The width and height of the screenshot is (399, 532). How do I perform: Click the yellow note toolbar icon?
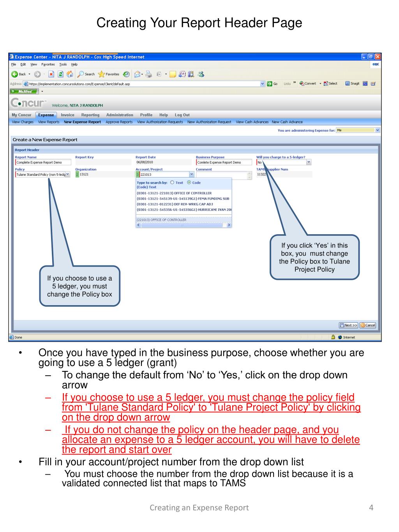pyautogui.click(x=173, y=74)
